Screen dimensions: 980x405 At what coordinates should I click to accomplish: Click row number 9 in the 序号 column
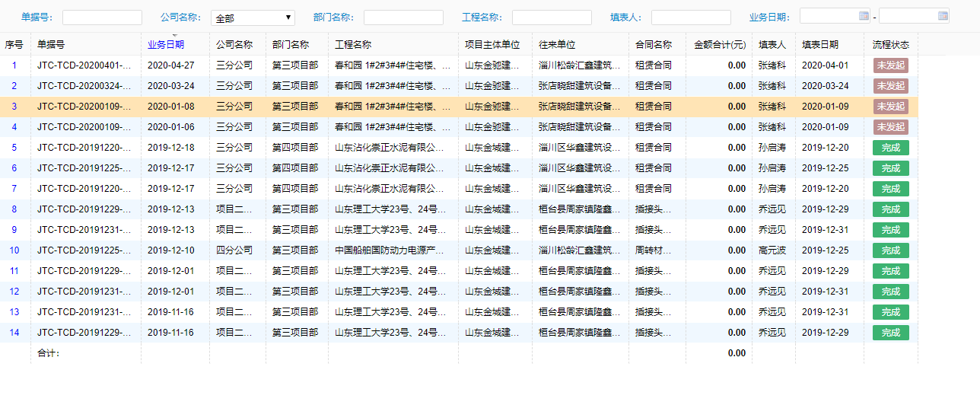click(14, 230)
